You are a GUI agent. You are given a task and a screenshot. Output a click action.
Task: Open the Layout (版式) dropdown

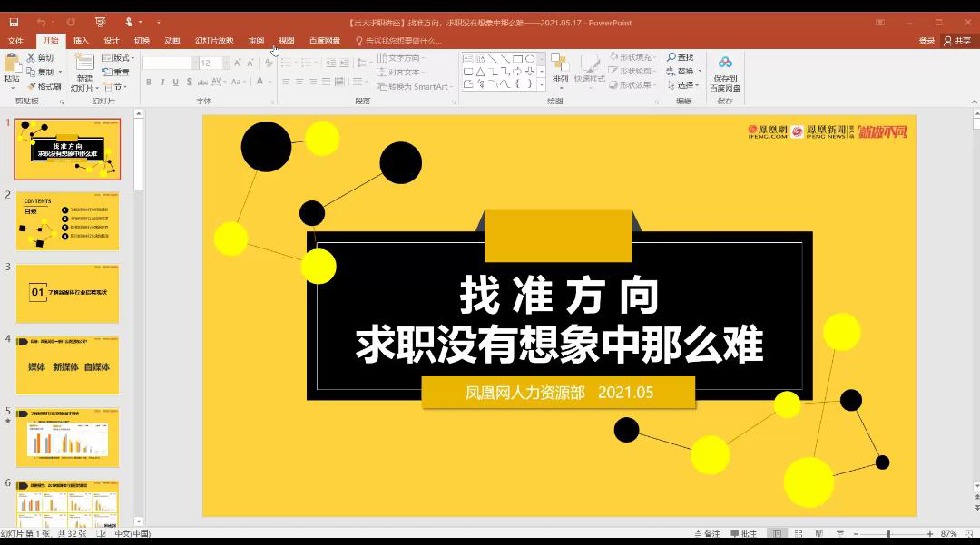[x=117, y=58]
